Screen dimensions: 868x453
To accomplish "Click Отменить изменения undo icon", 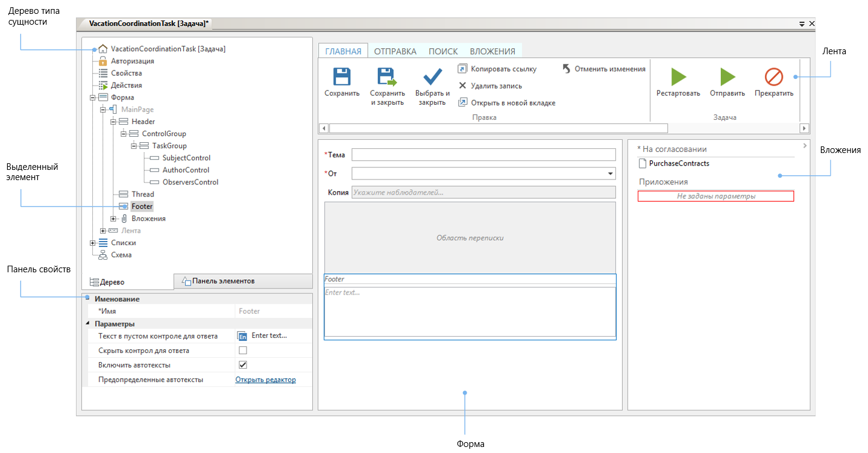I will pos(566,69).
